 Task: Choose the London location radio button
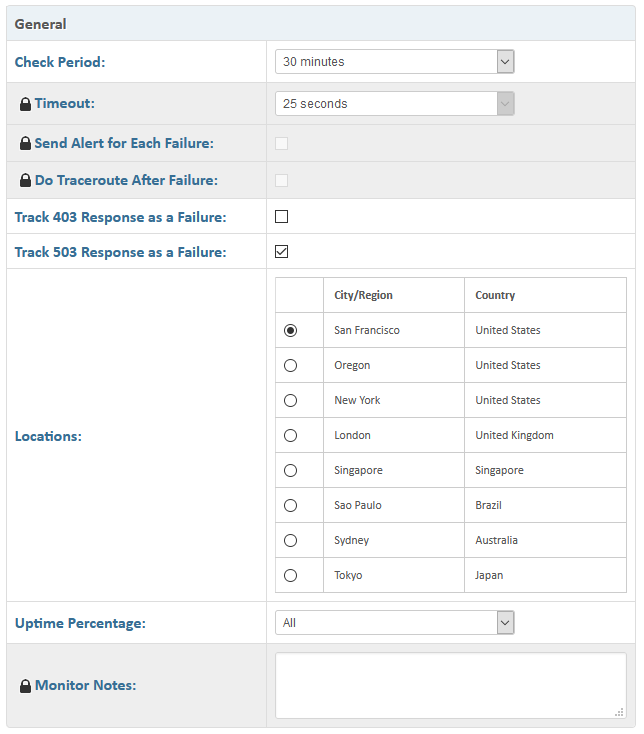click(x=290, y=435)
